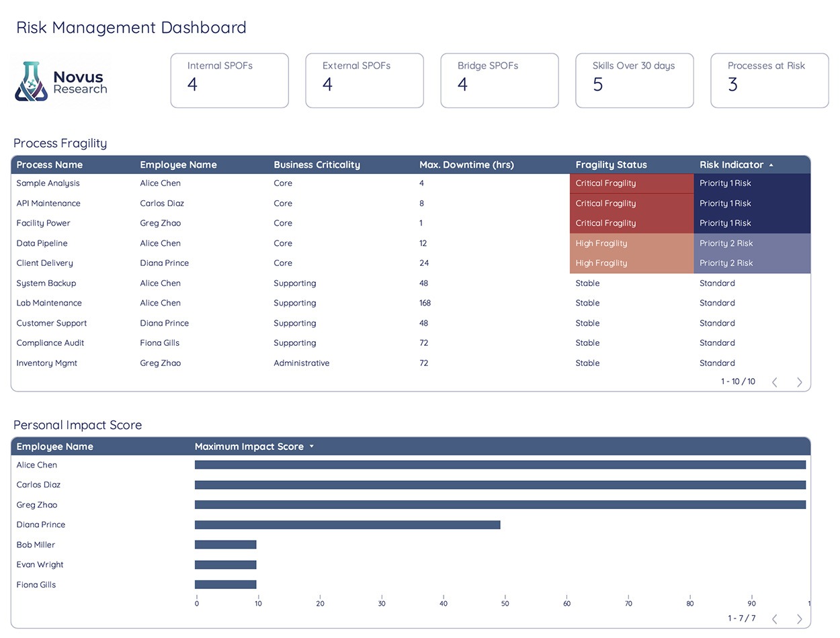Click the Novus Research logo

point(61,81)
